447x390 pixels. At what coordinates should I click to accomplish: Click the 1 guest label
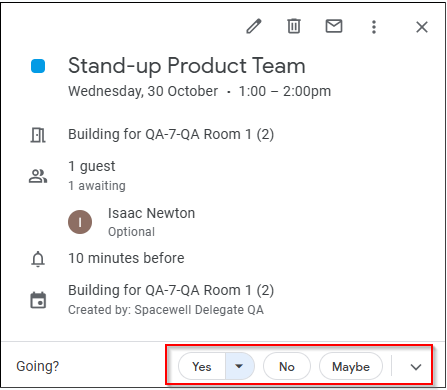(x=92, y=166)
